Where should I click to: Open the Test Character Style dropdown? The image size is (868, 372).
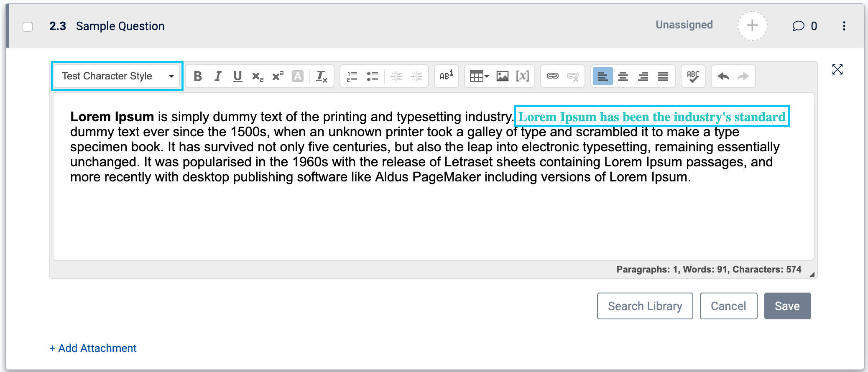pyautogui.click(x=117, y=76)
